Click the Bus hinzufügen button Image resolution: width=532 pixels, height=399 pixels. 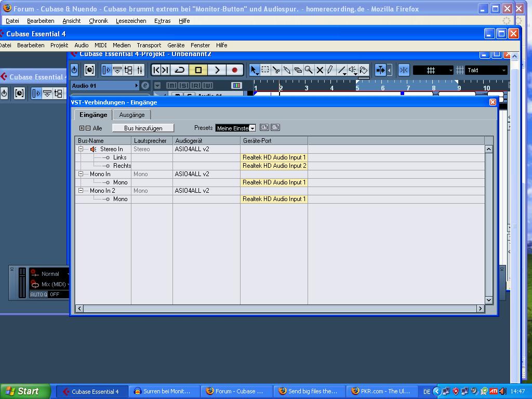[143, 128]
